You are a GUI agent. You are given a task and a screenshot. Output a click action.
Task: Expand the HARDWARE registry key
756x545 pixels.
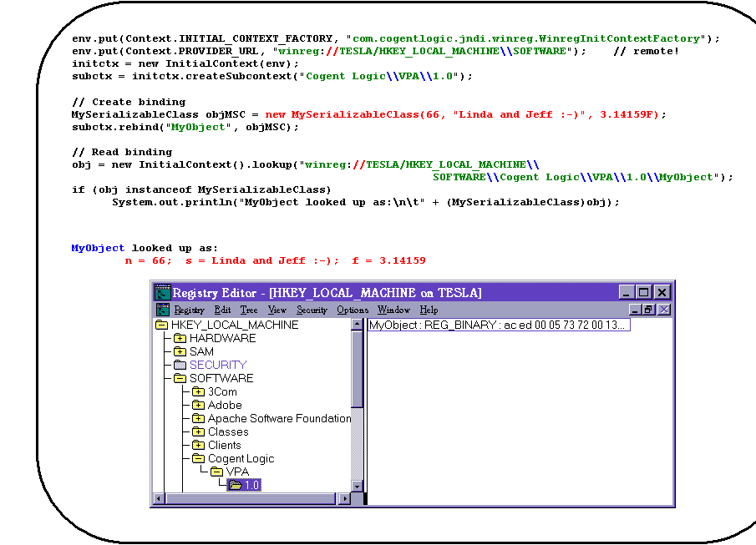pyautogui.click(x=178, y=338)
